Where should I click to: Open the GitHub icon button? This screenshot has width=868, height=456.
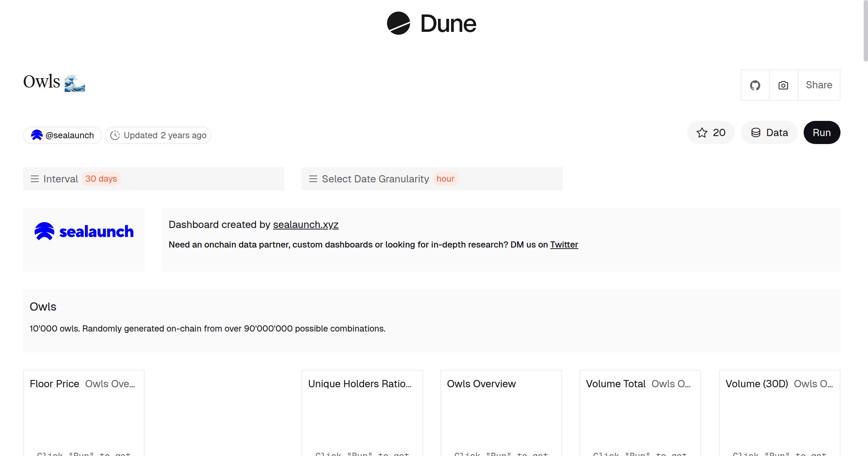point(755,85)
